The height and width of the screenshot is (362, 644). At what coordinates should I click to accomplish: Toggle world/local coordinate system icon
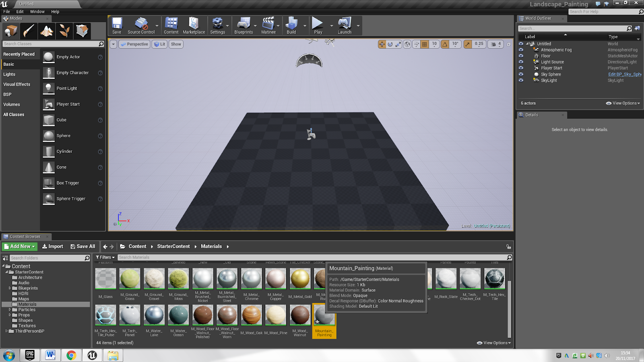tap(407, 44)
